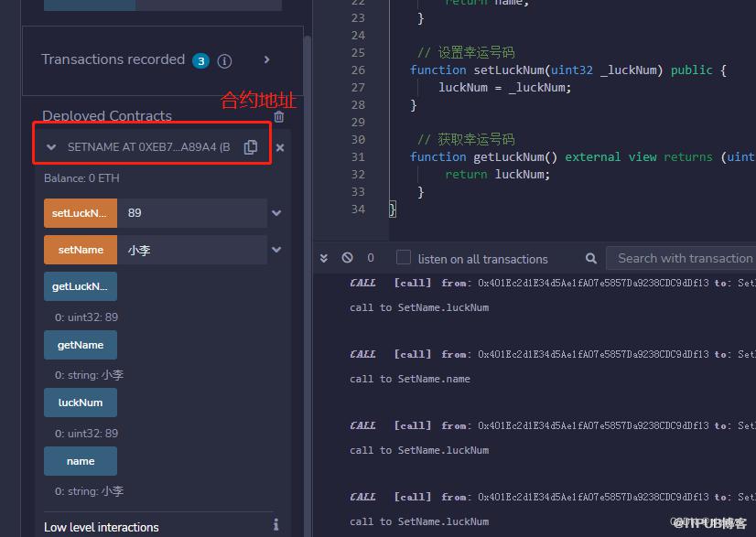756x537 pixels.
Task: Click the terminal search magnifier icon
Action: coord(591,259)
